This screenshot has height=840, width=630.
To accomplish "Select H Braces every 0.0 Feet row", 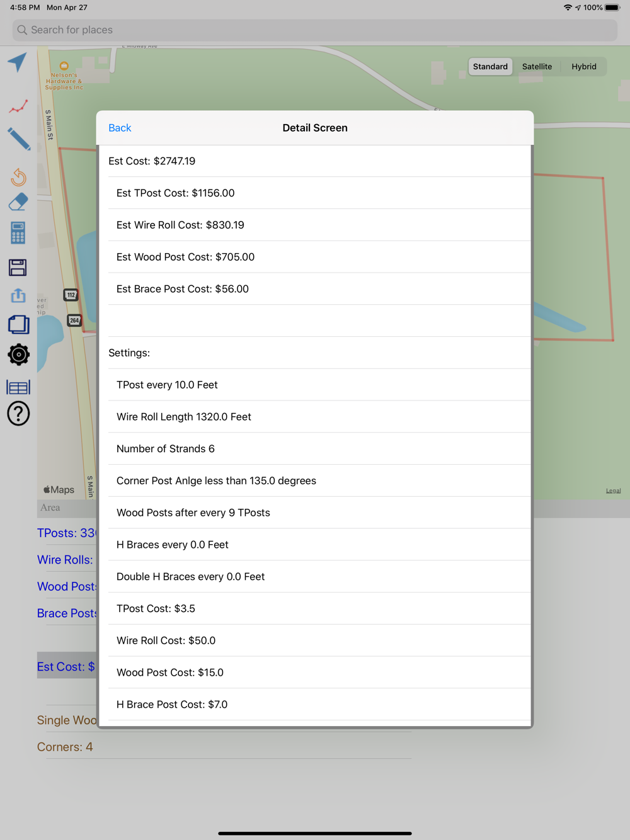I will [x=315, y=545].
